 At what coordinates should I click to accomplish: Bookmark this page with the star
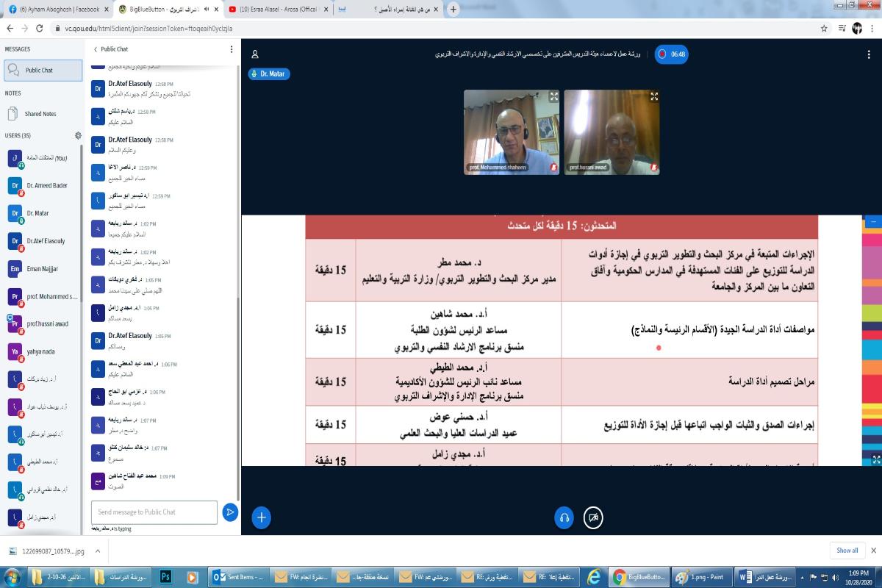824,28
